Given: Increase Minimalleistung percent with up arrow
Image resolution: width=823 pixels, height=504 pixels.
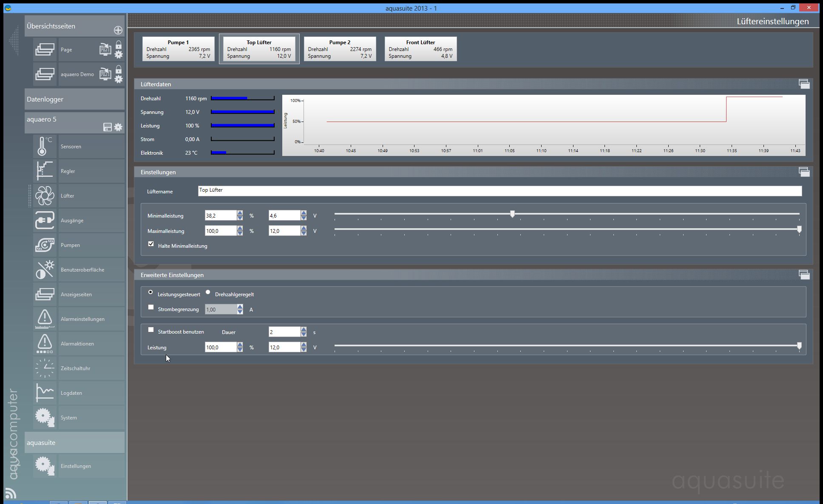Looking at the screenshot, I should coord(240,213).
